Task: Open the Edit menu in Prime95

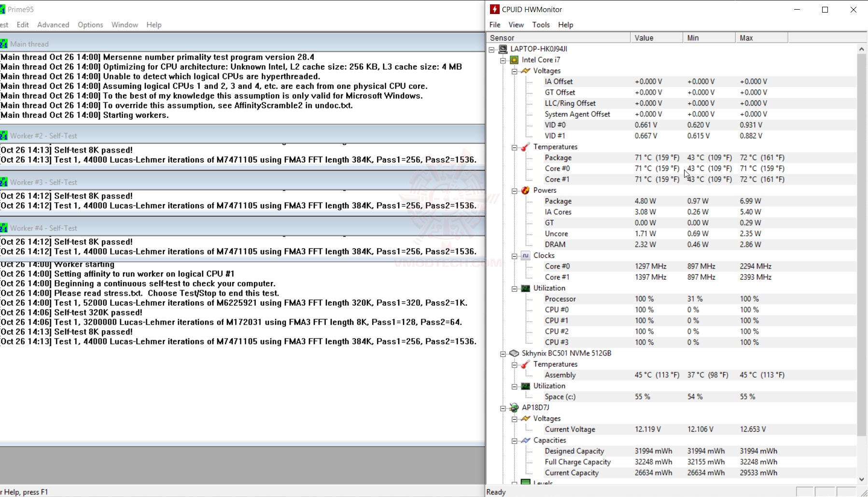Action: click(x=23, y=25)
